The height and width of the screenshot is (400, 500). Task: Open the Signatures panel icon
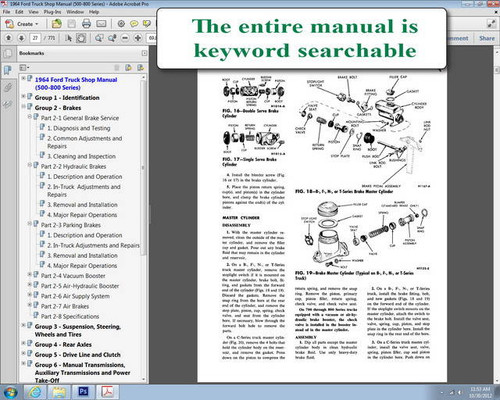(x=7, y=105)
